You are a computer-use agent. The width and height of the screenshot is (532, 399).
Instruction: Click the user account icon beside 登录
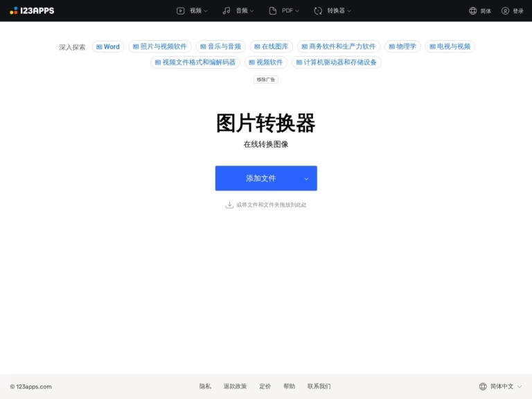point(505,11)
